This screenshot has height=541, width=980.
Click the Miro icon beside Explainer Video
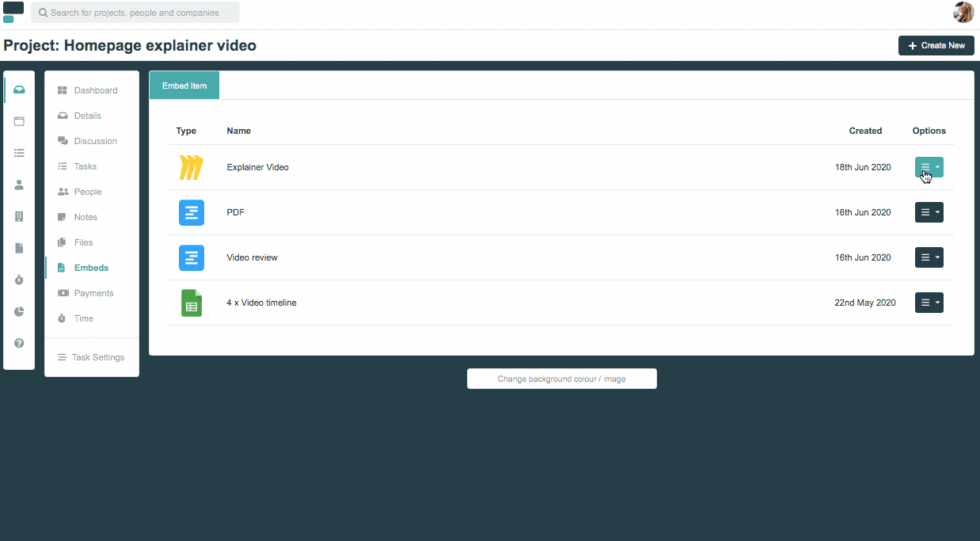(x=191, y=167)
